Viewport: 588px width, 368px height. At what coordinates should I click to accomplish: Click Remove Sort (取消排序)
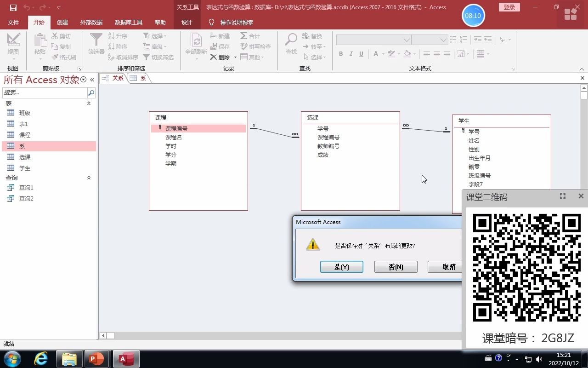click(123, 57)
